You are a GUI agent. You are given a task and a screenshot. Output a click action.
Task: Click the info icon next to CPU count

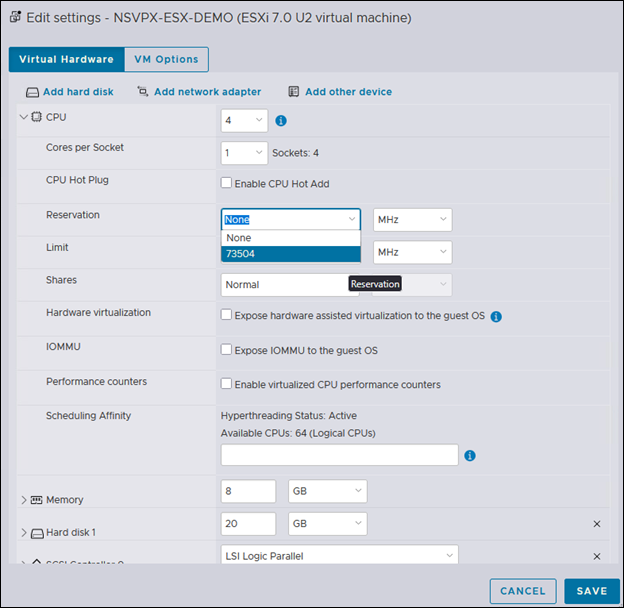[x=281, y=121]
